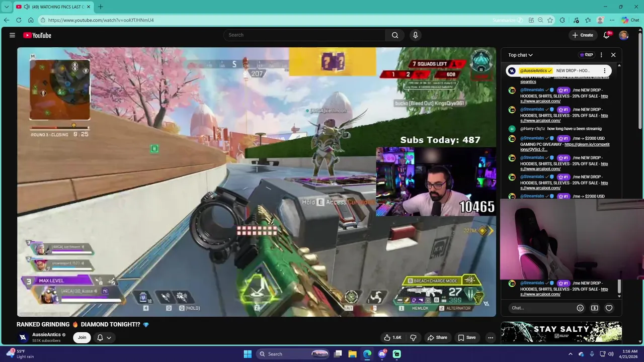Open AussieAntics channel avatar
644x362 pixels.
click(23, 337)
